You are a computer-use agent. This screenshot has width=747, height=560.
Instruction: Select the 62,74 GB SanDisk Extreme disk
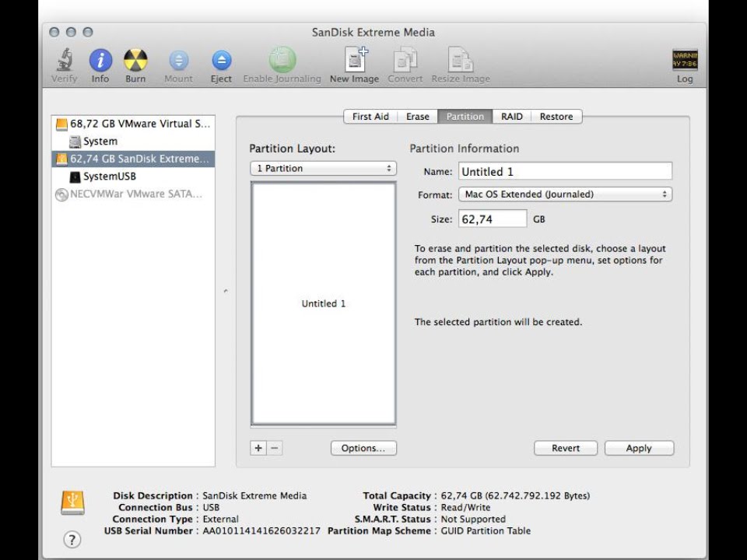(x=133, y=159)
